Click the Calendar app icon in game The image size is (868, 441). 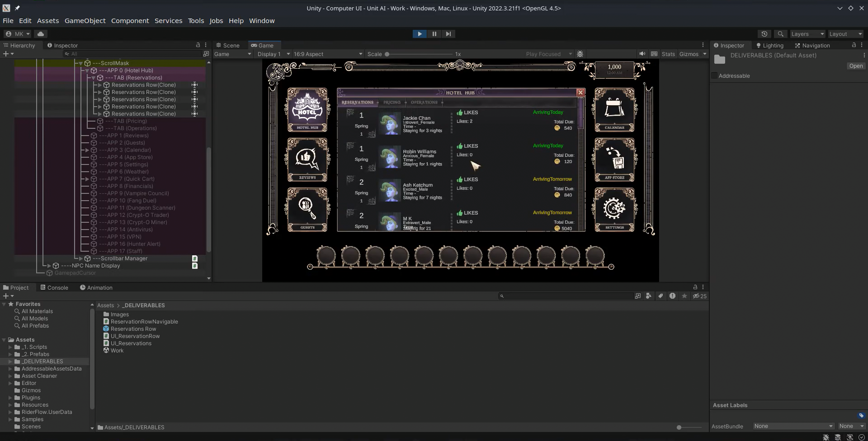point(614,110)
